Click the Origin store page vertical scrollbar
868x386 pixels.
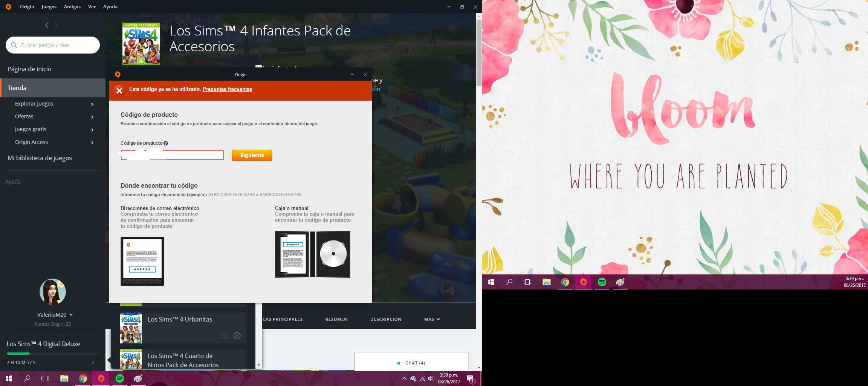[x=479, y=53]
